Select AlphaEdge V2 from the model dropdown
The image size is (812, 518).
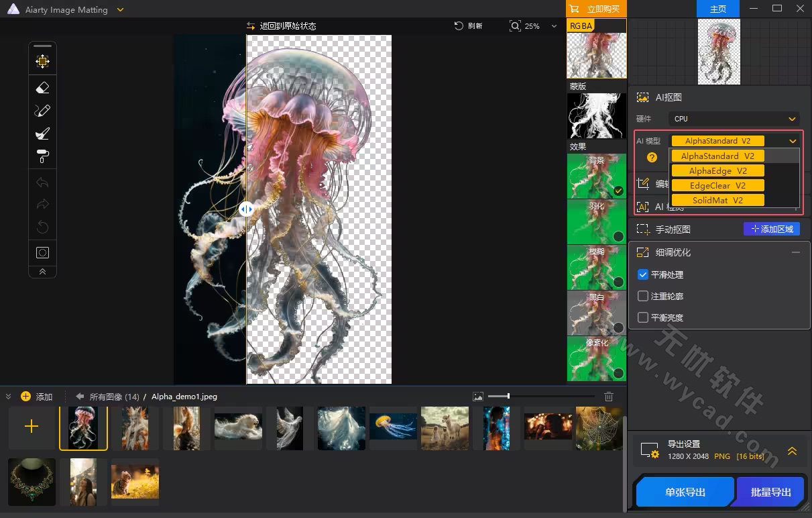coord(717,170)
